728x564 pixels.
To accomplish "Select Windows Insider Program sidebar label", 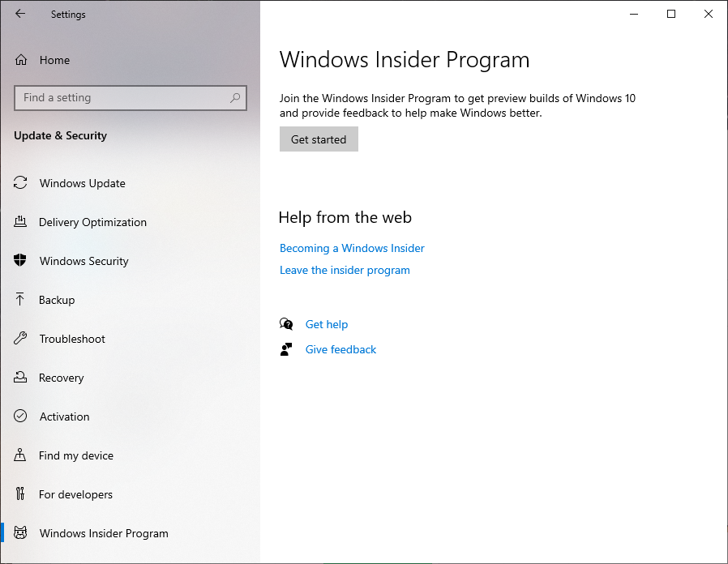I will click(x=104, y=533).
